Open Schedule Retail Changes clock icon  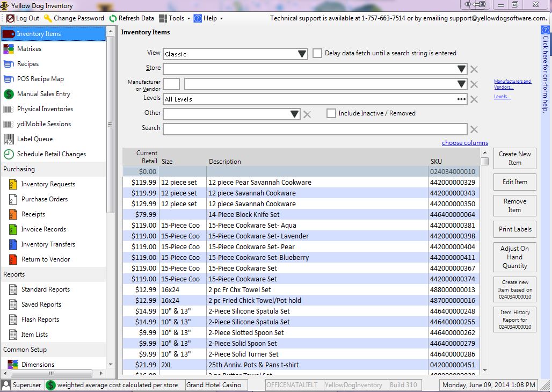pyautogui.click(x=9, y=154)
